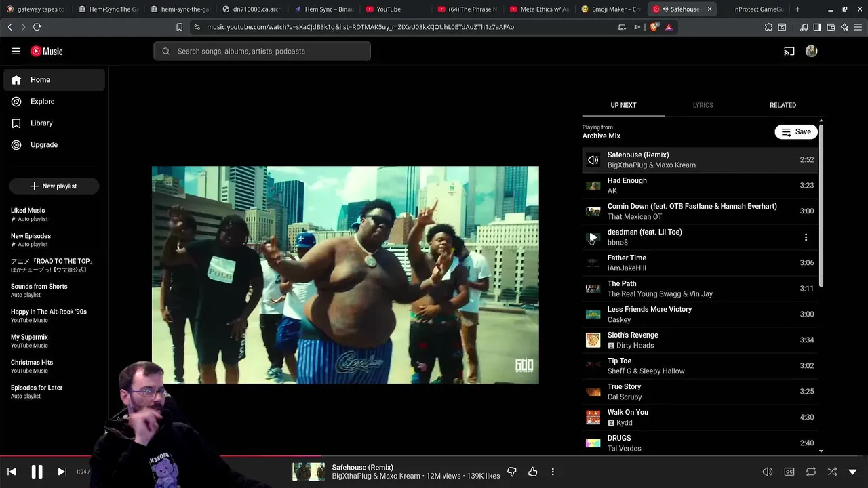This screenshot has height=488, width=868.
Task: Open the Brave main menu
Action: 858,27
